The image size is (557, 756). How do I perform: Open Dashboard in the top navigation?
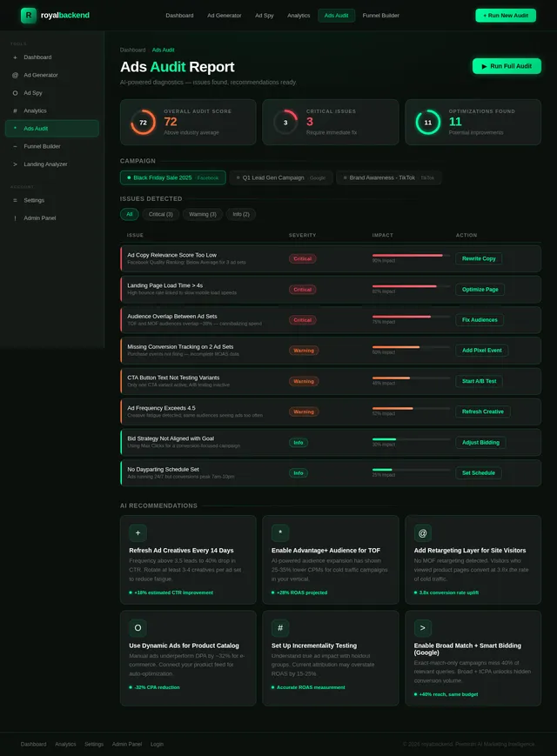(179, 16)
